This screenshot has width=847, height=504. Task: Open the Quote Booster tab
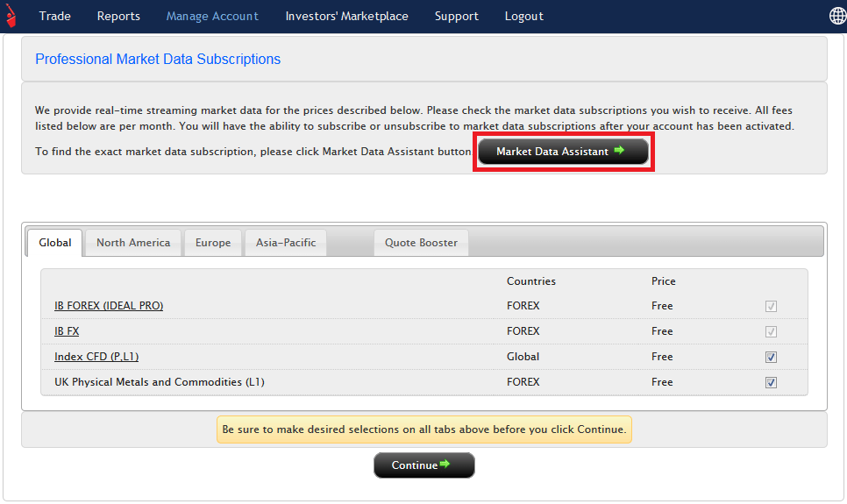[x=421, y=243]
